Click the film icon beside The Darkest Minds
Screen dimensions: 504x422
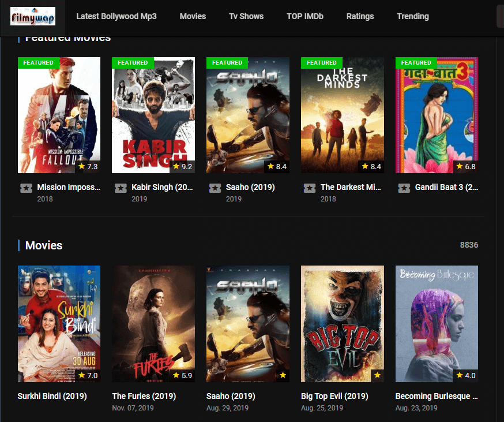310,188
